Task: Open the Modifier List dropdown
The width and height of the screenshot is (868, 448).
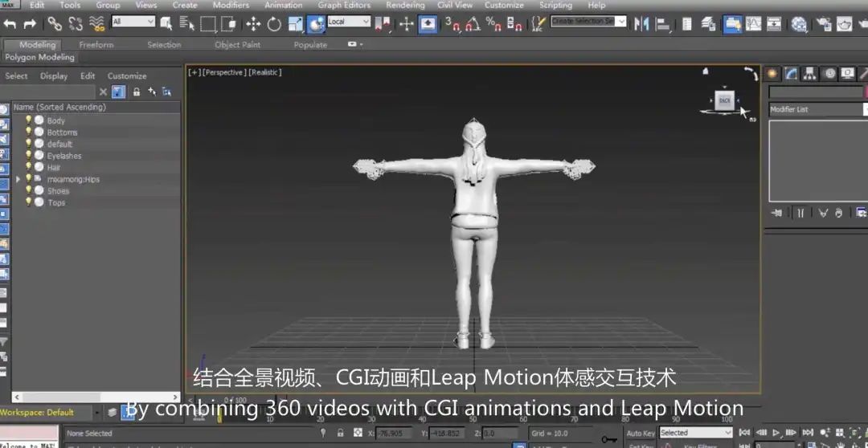Action: (x=816, y=109)
